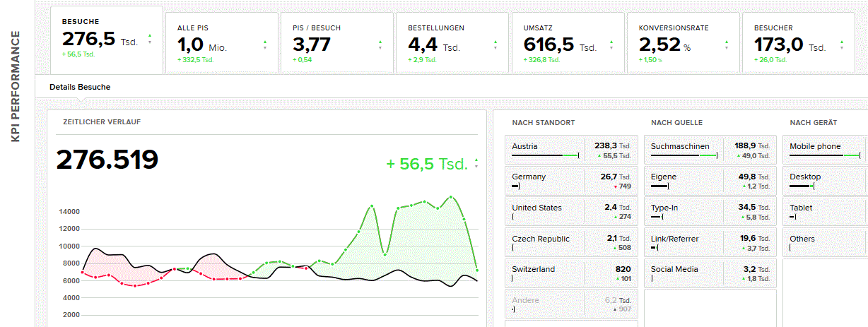The image size is (868, 327).
Task: Select the Social Media source row
Action: point(710,273)
